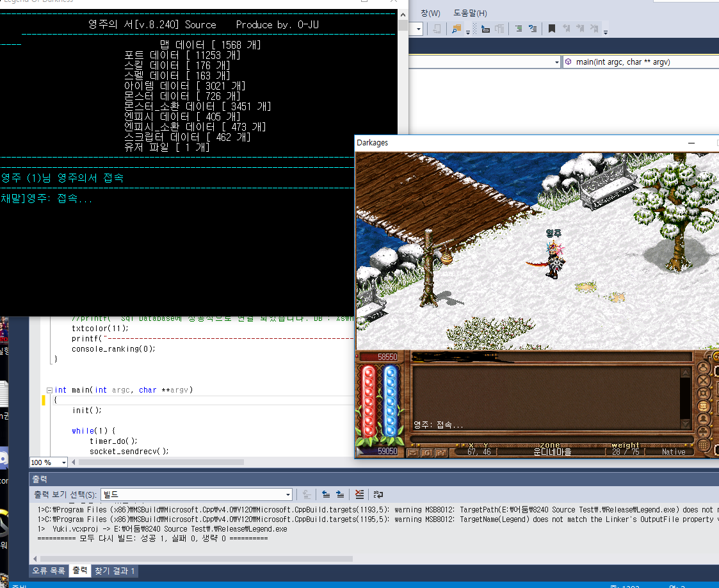Viewport: 719px width, 588px height.
Task: Clear all bookmarks icon in toolbar
Action: (x=594, y=29)
